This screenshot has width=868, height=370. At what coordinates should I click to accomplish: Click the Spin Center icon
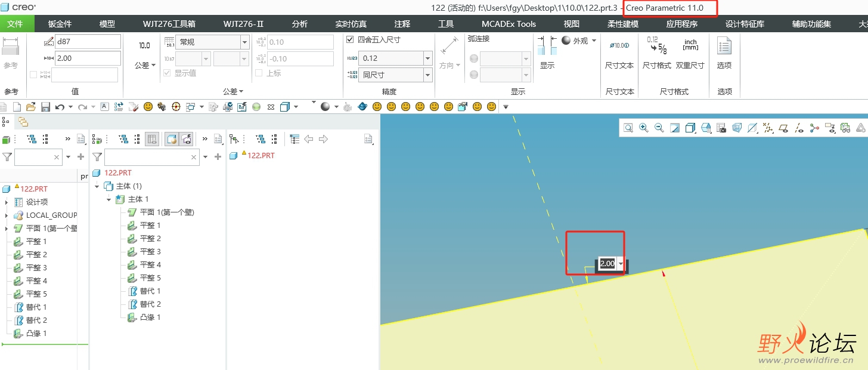(814, 128)
